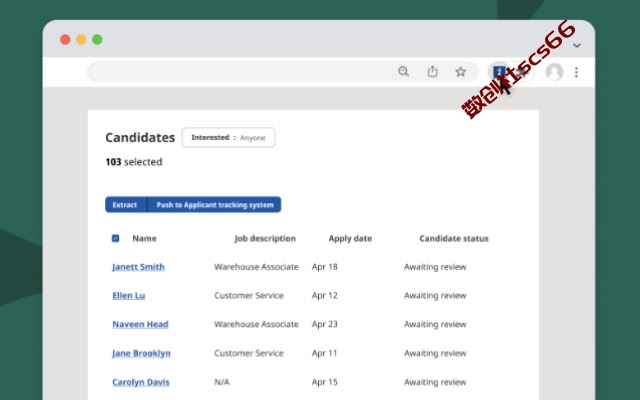Click the Job description column header
Screen dimensions: 640x400
pos(265,238)
